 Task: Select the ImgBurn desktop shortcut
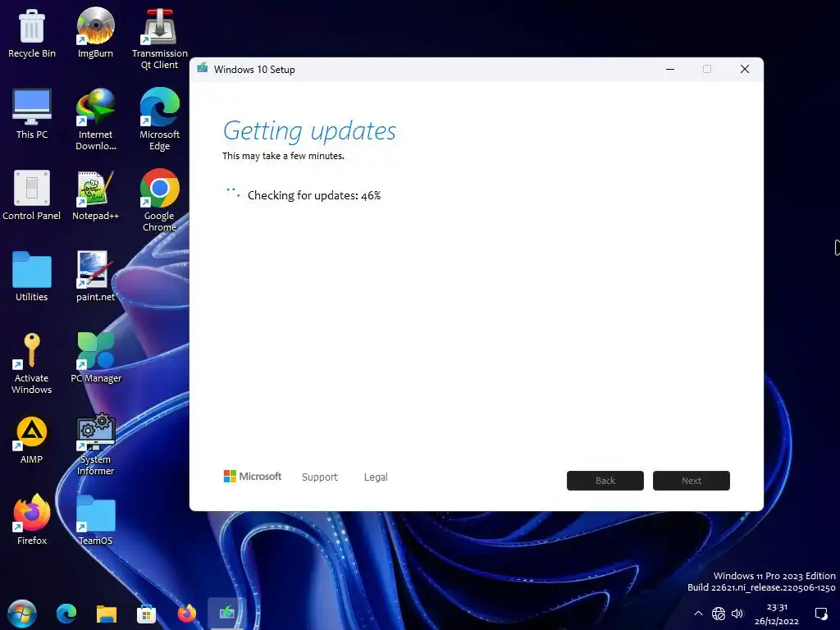[95, 33]
